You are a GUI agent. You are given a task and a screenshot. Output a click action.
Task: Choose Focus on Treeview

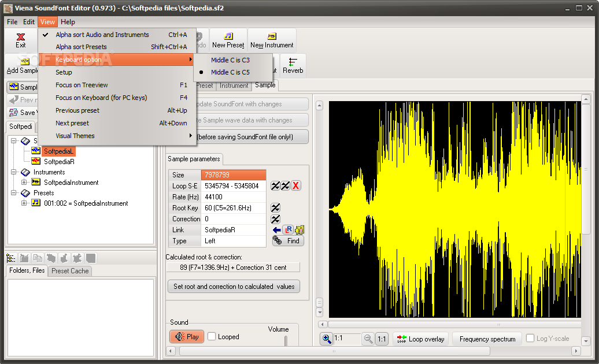pyautogui.click(x=117, y=85)
